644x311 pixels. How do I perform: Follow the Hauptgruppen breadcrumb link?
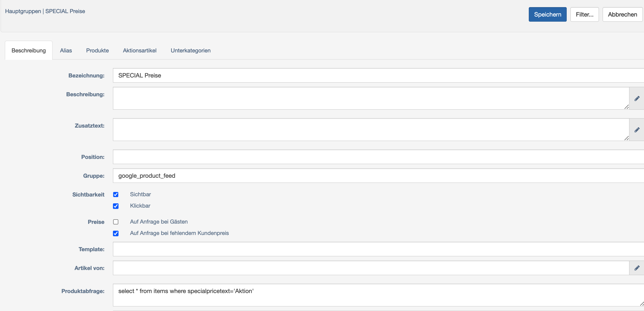23,11
